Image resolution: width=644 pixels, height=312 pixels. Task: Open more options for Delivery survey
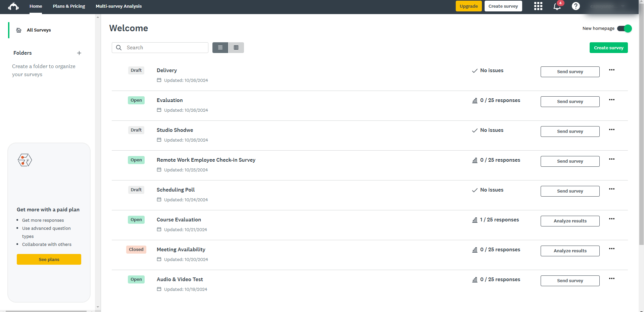[x=611, y=70]
